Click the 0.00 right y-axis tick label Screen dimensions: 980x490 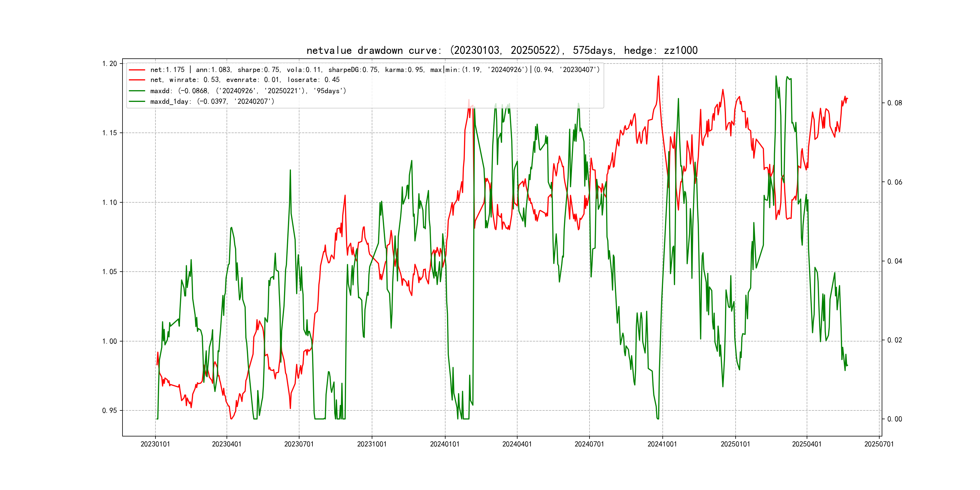(894, 419)
